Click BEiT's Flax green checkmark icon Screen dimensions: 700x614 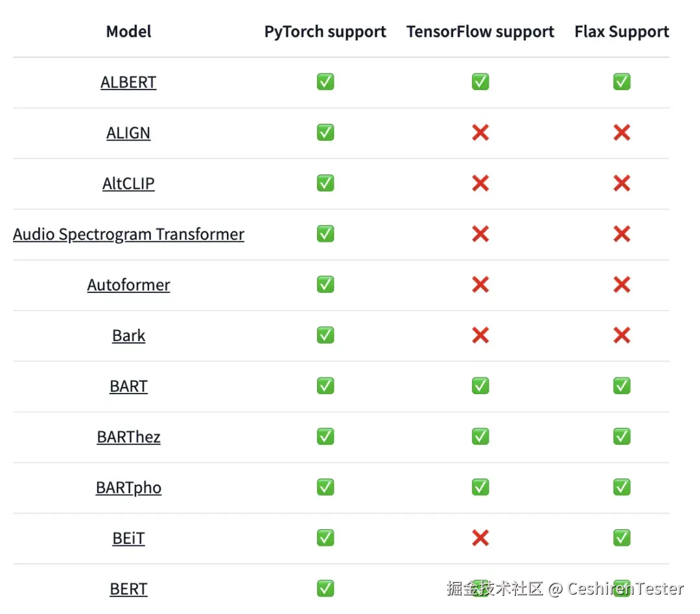622,537
